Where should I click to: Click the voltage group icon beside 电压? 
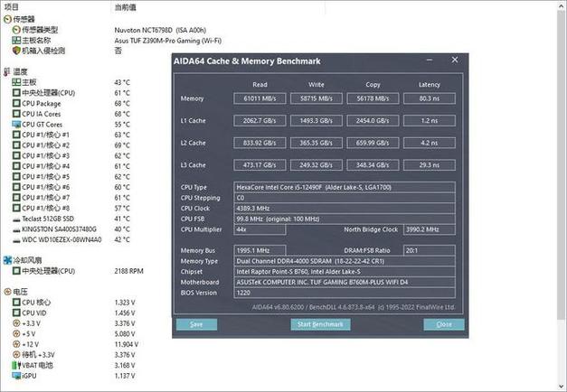tap(7, 292)
